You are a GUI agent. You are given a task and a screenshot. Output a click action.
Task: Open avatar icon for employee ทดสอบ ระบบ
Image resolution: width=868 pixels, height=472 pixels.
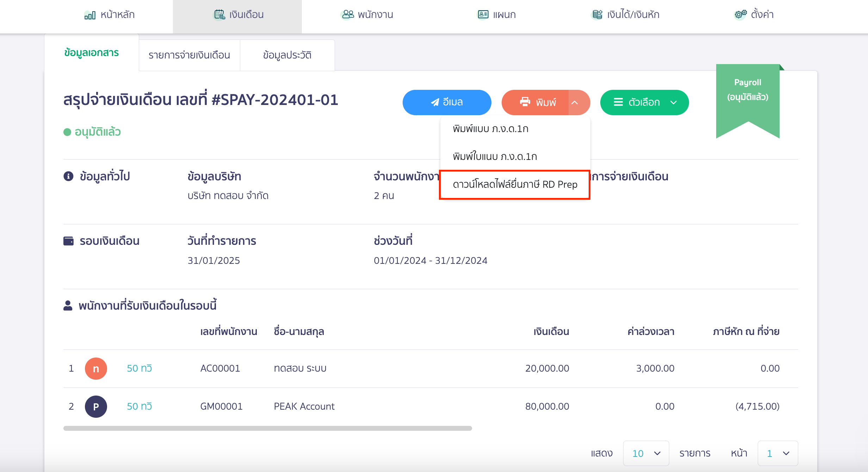pos(96,368)
